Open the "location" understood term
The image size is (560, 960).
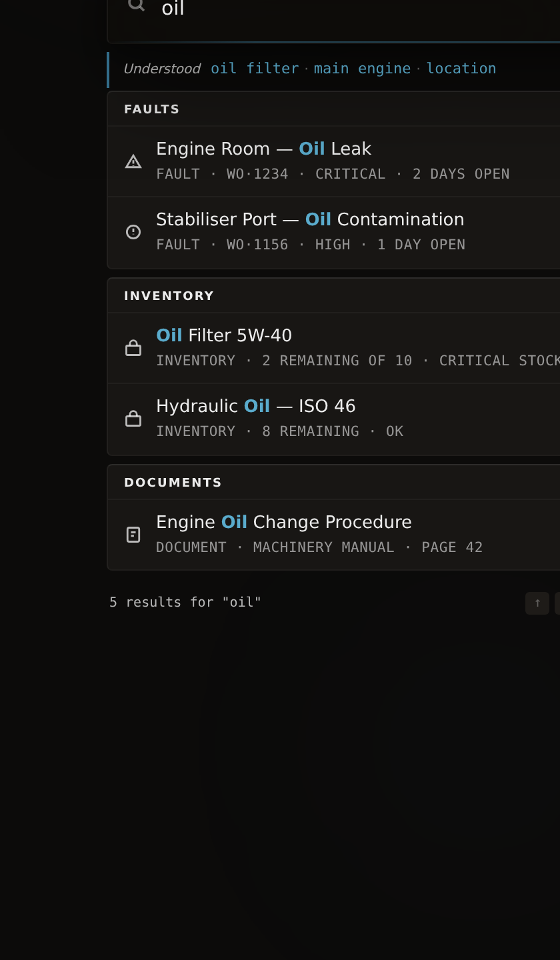point(461,67)
